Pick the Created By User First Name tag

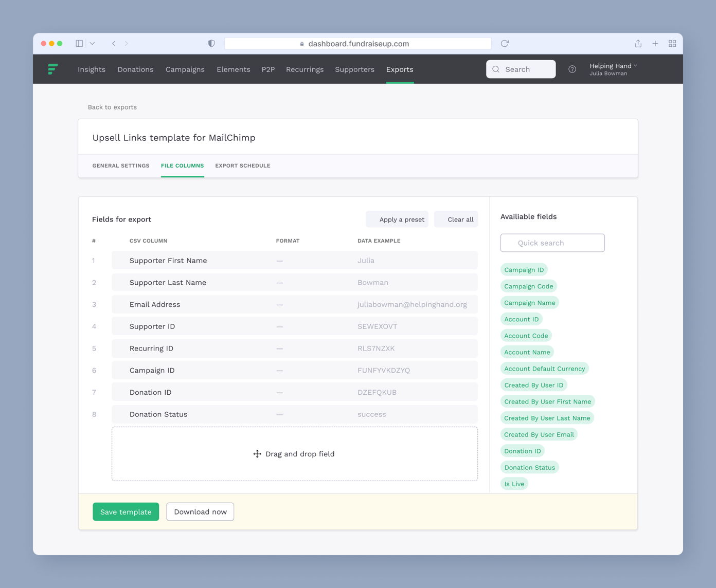click(x=548, y=401)
